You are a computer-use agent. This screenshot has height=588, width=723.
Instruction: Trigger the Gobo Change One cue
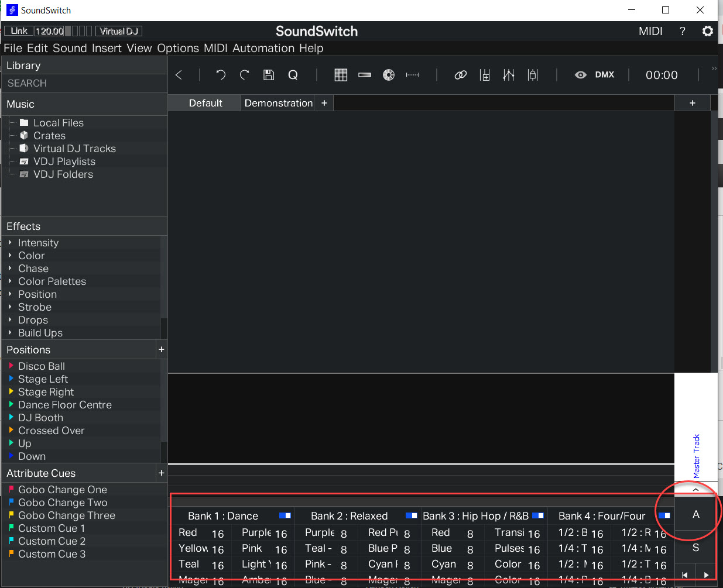pos(63,490)
